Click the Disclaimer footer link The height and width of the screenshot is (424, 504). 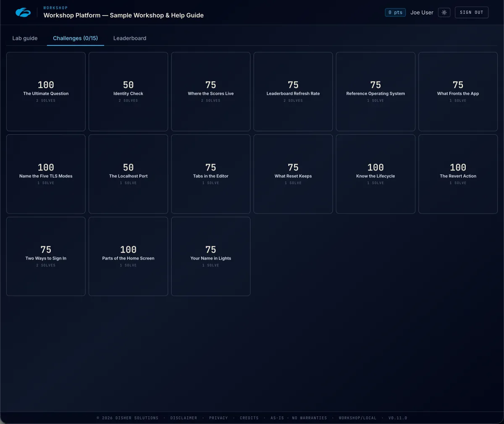[x=184, y=418]
